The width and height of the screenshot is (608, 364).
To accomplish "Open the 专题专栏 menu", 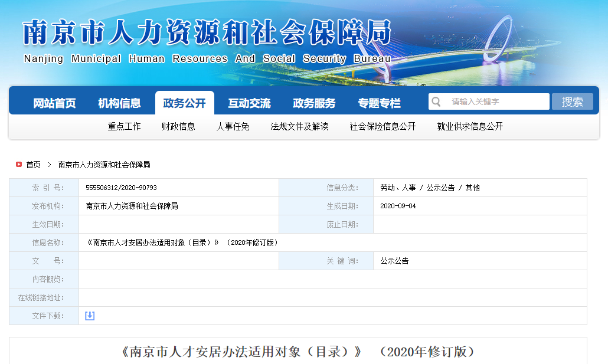I will click(379, 103).
